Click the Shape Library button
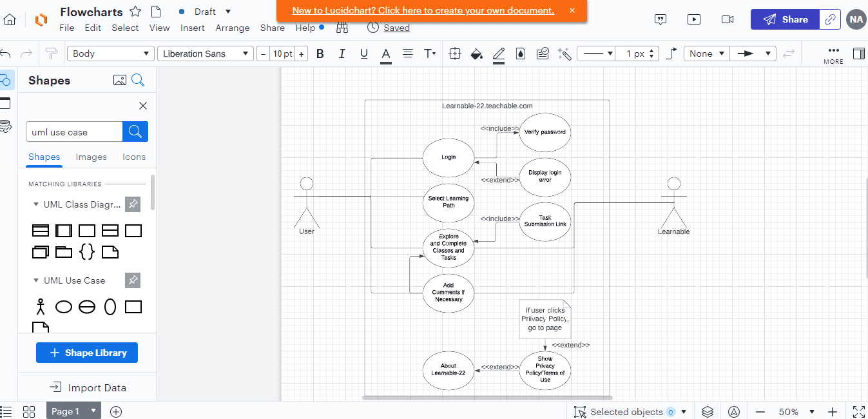Image resolution: width=868 pixels, height=419 pixels. 87,353
